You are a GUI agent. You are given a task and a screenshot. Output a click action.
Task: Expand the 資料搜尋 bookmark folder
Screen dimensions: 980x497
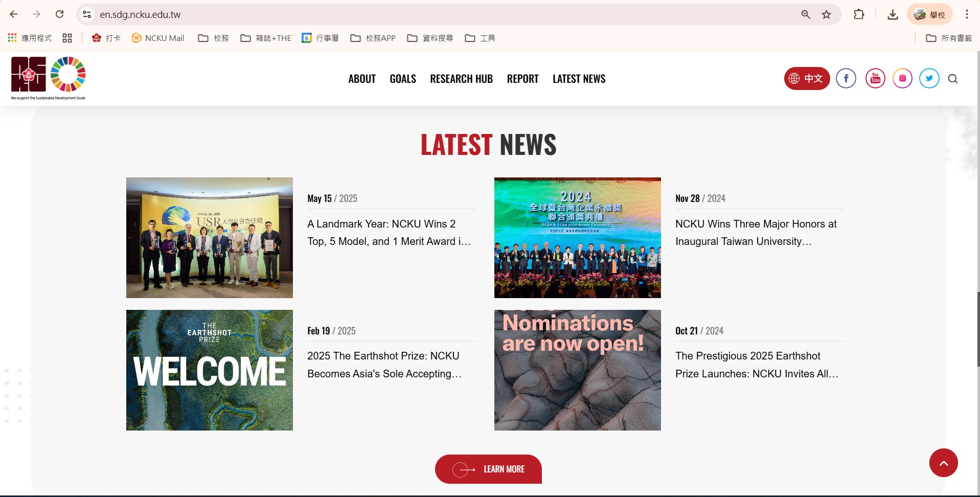pos(430,38)
